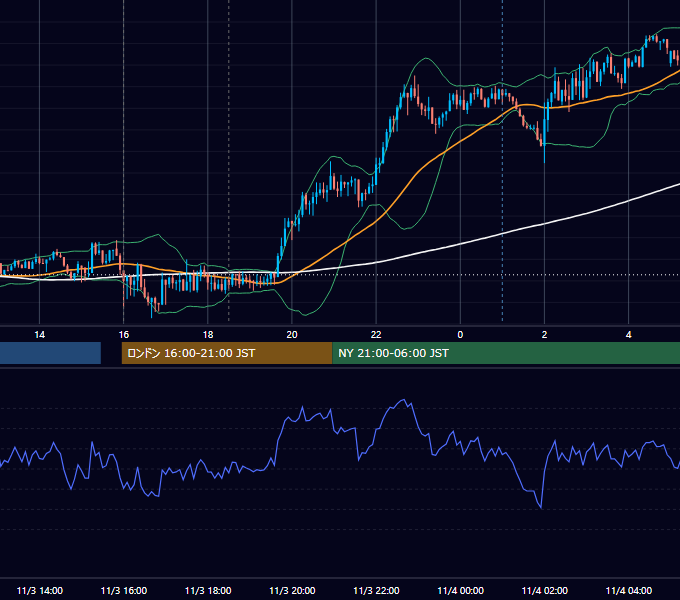Click the '11/3 22:00' time label
Viewport: 680px width, 600px height.
tap(376, 590)
